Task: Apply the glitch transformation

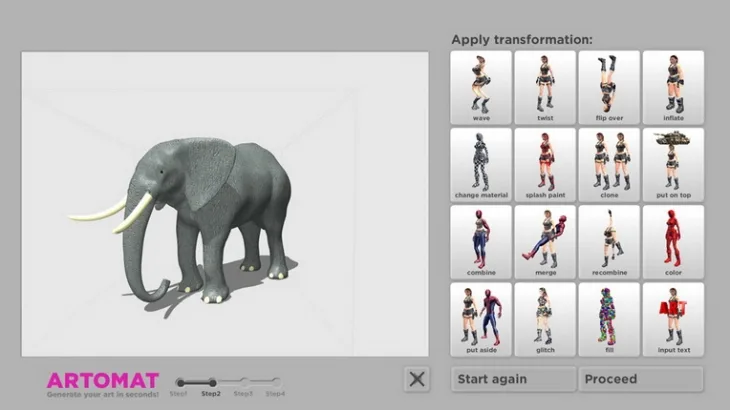Action: [x=545, y=320]
